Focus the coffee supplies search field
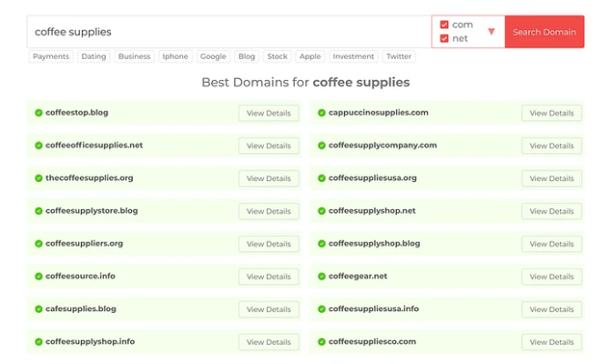Screen dimensions: 609x364 [x=229, y=32]
